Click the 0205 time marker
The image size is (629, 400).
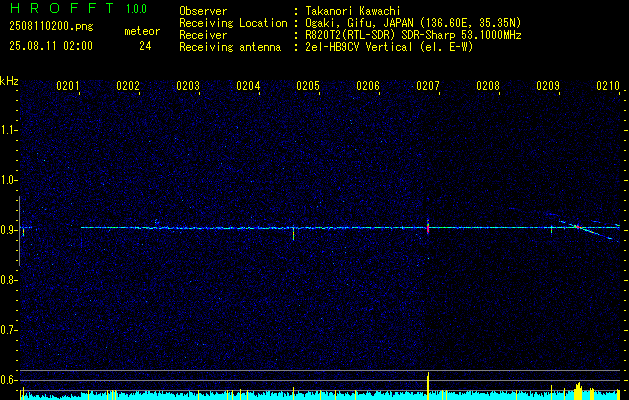(x=308, y=86)
